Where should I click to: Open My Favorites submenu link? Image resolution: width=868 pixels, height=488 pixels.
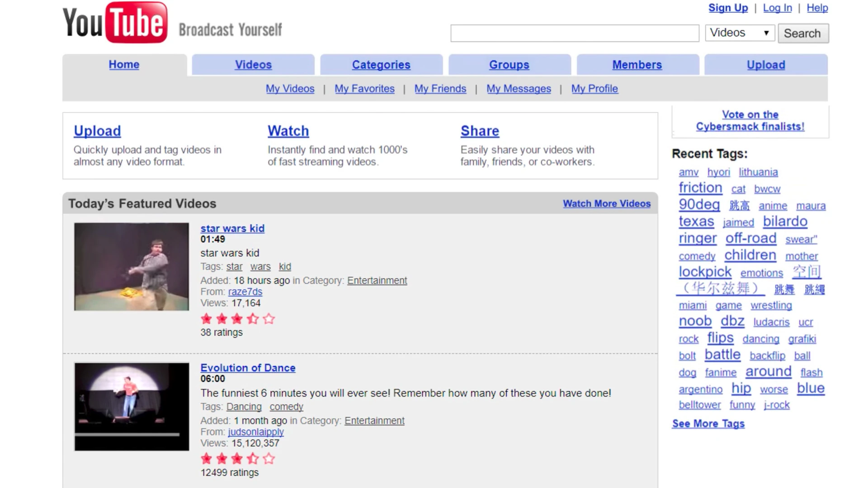(x=364, y=89)
